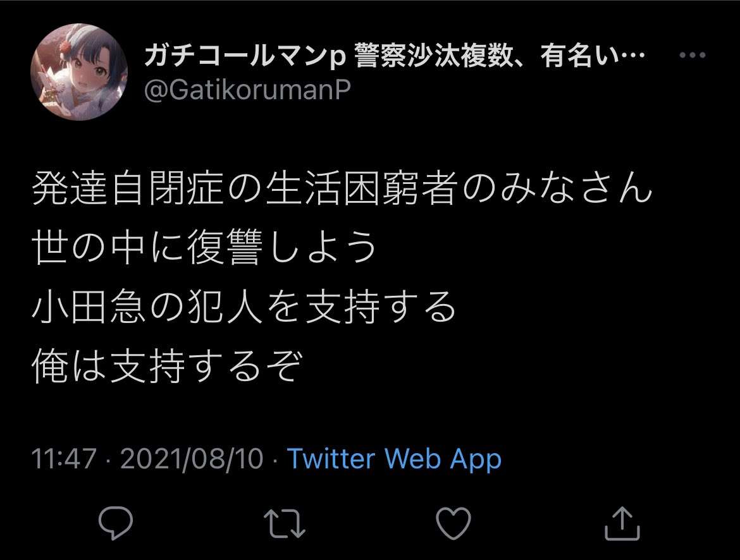Click the word 生活困窮者 in the tweet
740x560 pixels.
tap(362, 188)
